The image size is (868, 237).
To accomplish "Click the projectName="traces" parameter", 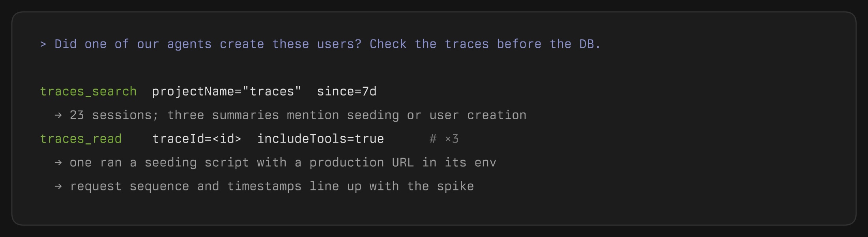I will tap(226, 92).
